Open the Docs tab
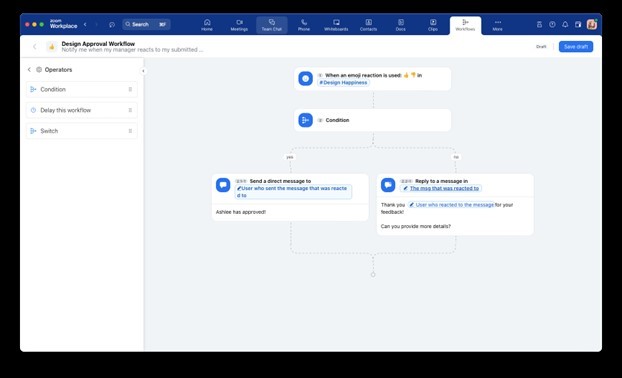 point(401,25)
